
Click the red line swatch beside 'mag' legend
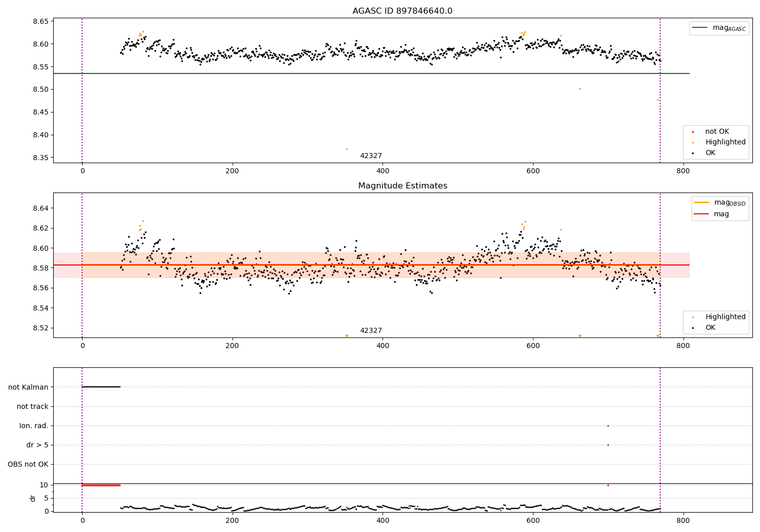(x=701, y=214)
